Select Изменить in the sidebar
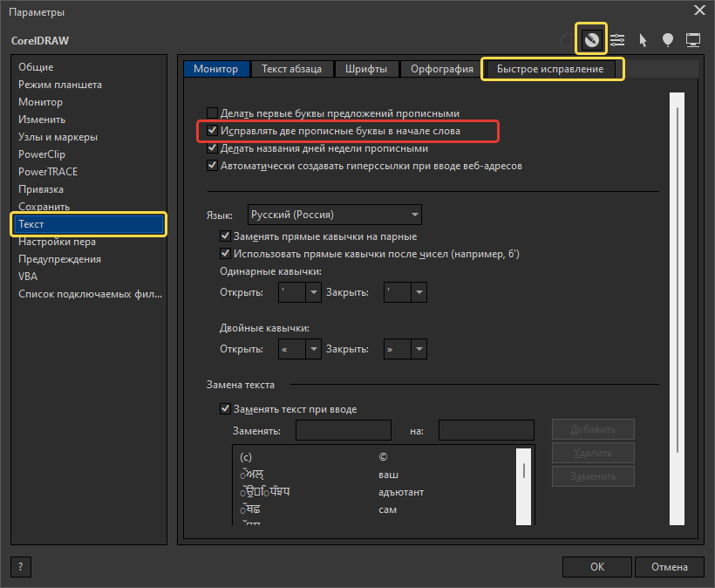The image size is (715, 588). click(42, 120)
